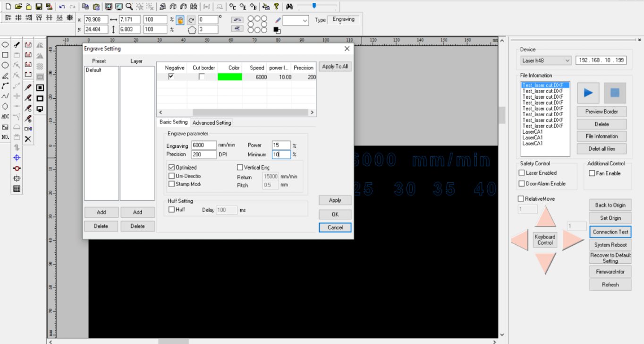Select the insert image tool

tap(5, 127)
